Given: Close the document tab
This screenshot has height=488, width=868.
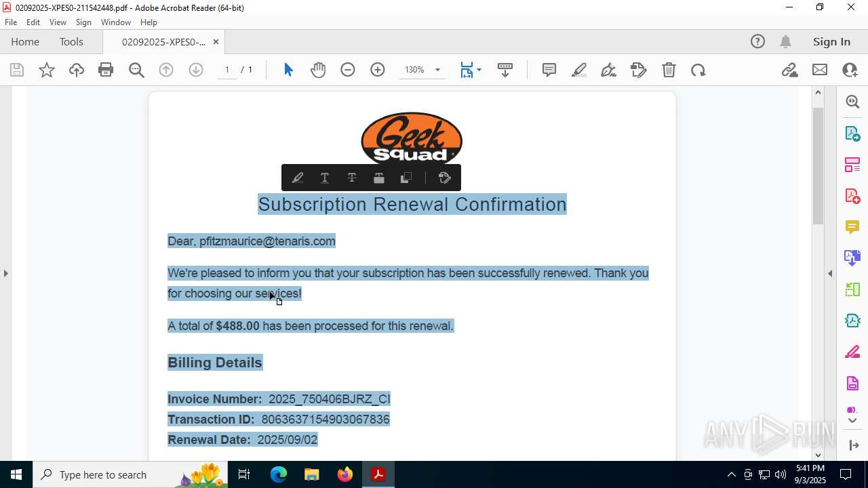Looking at the screenshot, I should pyautogui.click(x=216, y=42).
